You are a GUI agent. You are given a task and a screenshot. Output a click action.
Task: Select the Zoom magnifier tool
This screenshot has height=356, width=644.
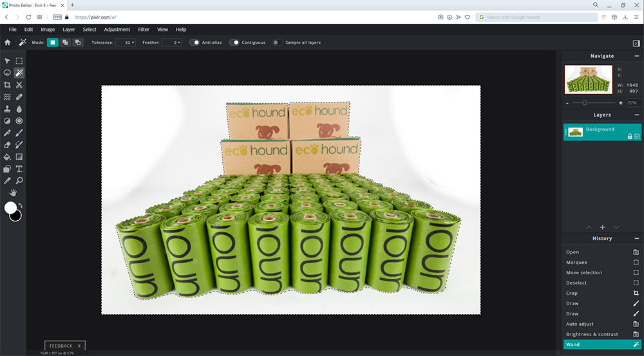click(x=19, y=181)
